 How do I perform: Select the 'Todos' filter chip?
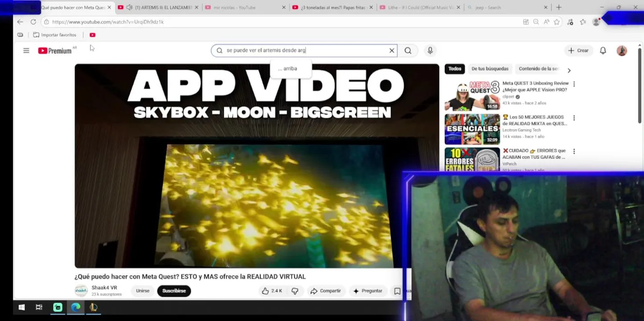click(455, 69)
